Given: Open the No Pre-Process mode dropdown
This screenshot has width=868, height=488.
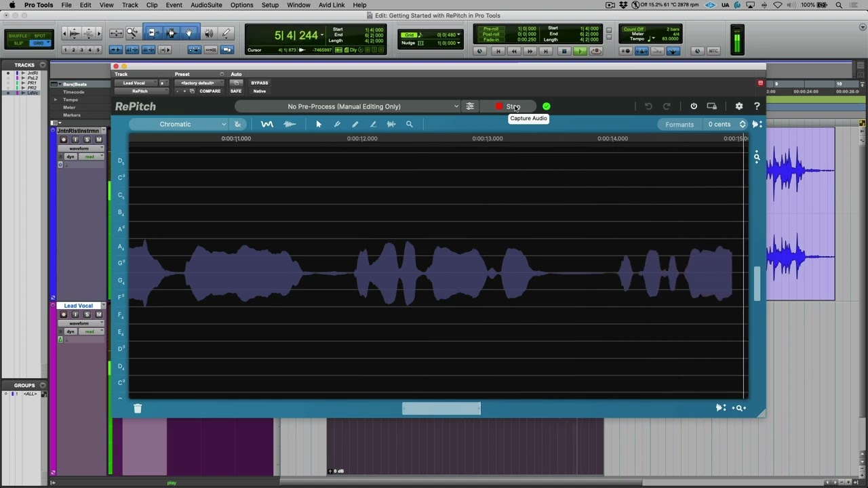Looking at the screenshot, I should coord(348,106).
